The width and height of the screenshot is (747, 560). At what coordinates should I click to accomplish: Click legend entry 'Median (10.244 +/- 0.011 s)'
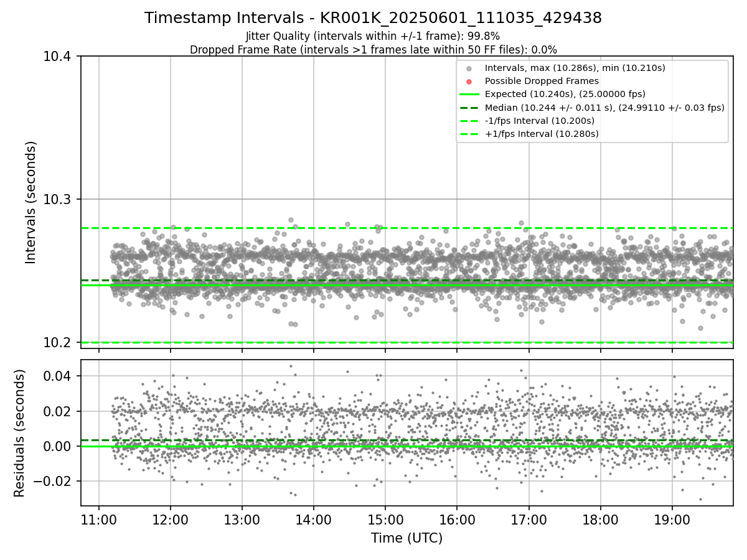[604, 108]
